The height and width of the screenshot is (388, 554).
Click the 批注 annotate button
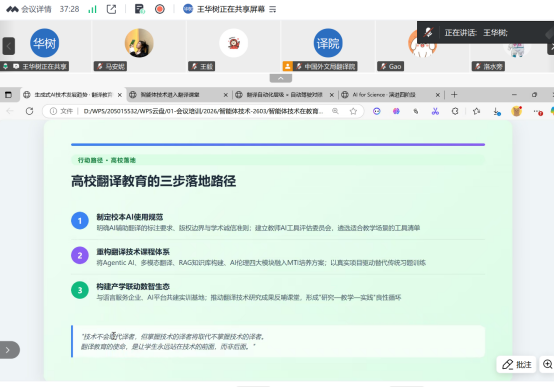coord(517,364)
